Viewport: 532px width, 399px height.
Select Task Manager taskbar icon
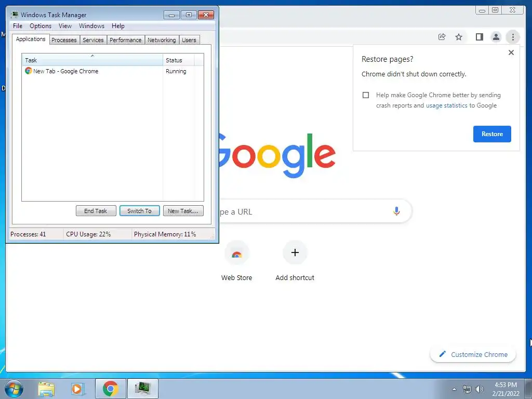click(142, 389)
